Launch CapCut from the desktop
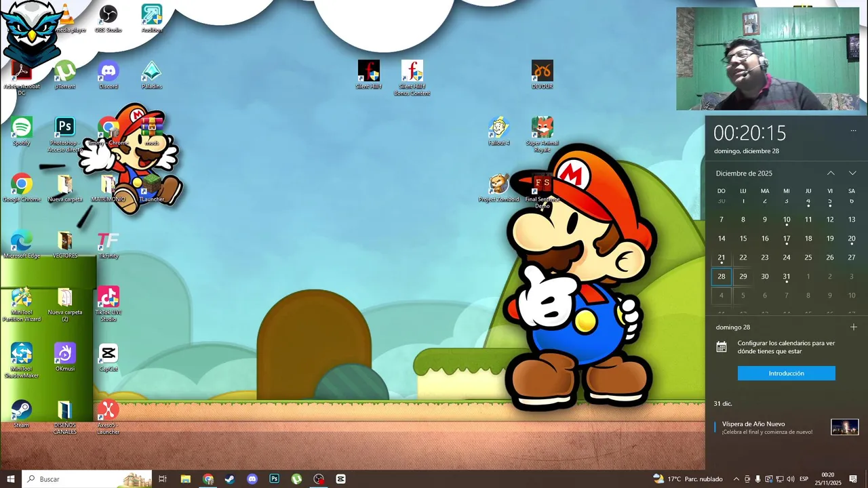868x488 pixels. click(x=108, y=357)
